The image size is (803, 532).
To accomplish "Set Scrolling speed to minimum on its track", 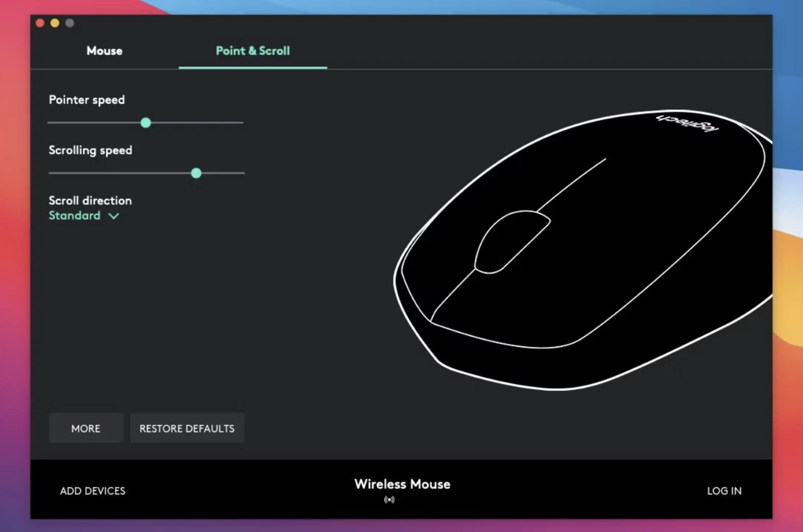I will click(50, 173).
